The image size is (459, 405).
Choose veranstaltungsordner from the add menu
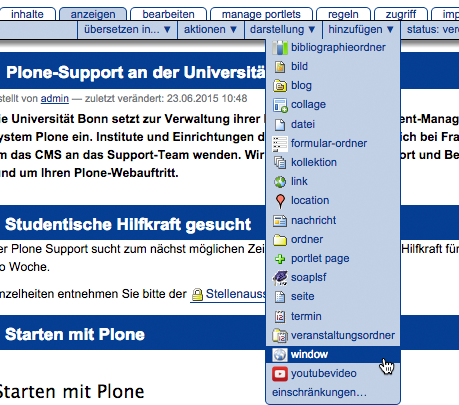click(x=333, y=336)
